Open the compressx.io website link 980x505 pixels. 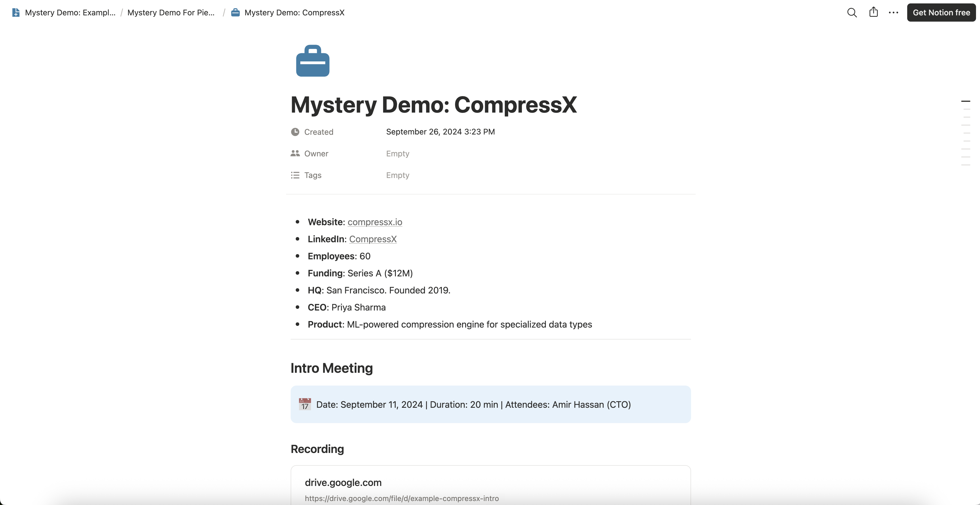(x=375, y=222)
